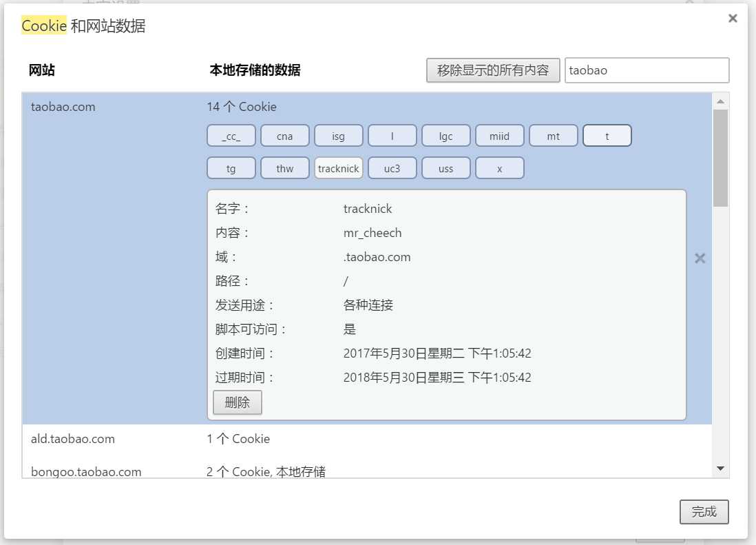Click the cookie content value mr_cheech
This screenshot has height=545, width=756.
372,233
